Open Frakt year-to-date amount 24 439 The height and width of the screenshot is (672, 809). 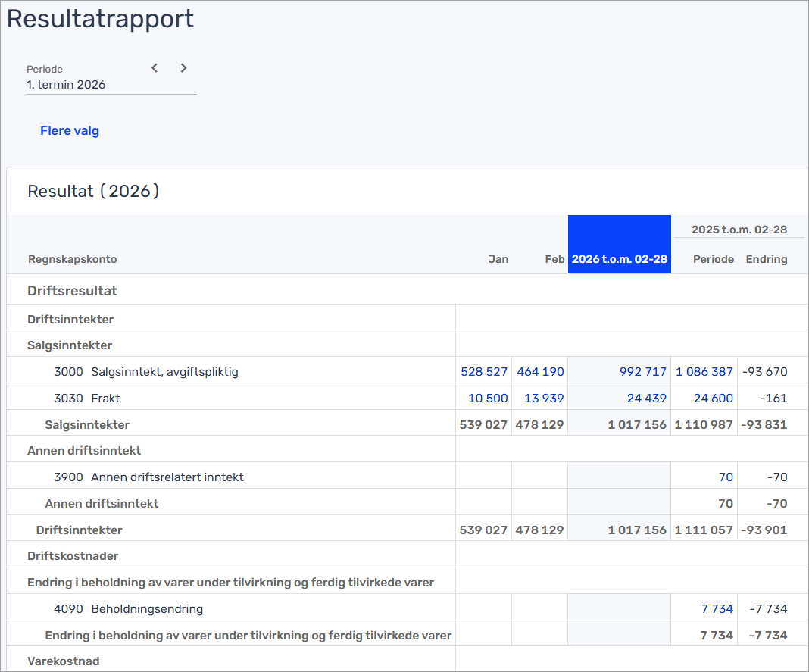pos(646,399)
